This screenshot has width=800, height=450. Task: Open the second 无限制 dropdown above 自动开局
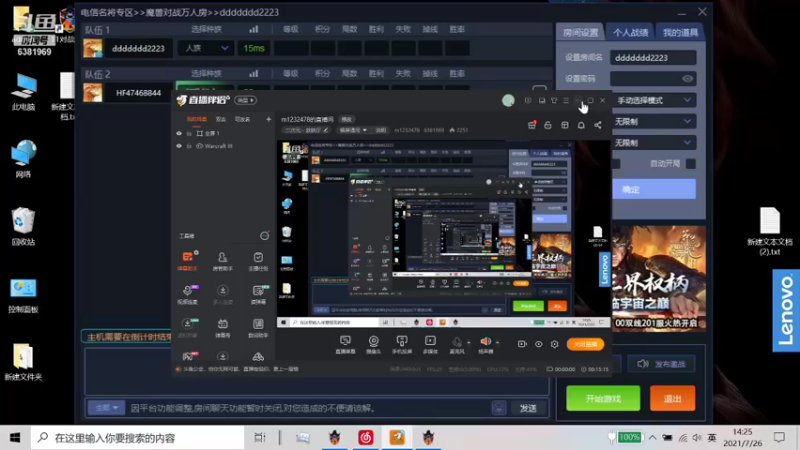tap(654, 143)
